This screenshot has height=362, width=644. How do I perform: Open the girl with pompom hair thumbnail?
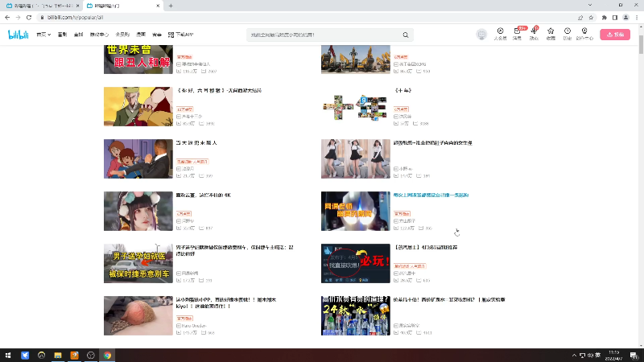(138, 211)
